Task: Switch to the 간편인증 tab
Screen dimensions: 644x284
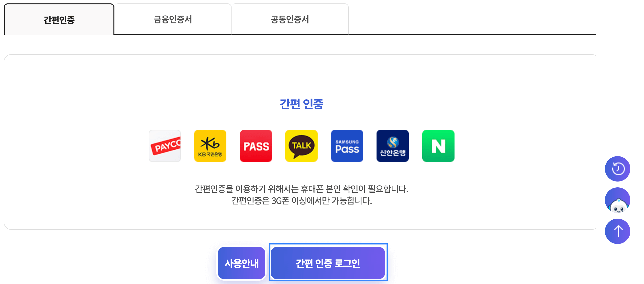Action: click(59, 19)
